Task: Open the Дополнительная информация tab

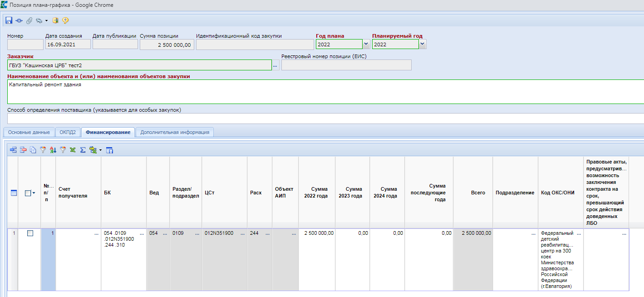Action: 175,132
